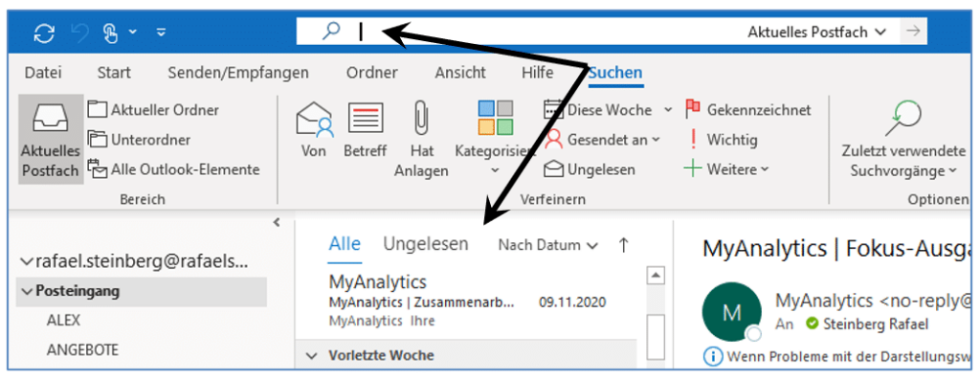Open Aktuelles Postfach dropdown in search bar

tap(817, 32)
